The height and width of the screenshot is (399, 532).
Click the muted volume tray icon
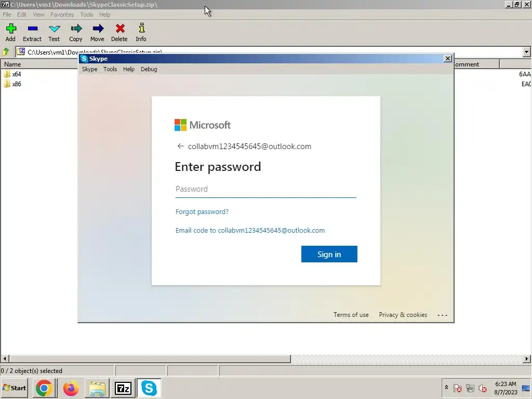pos(483,388)
